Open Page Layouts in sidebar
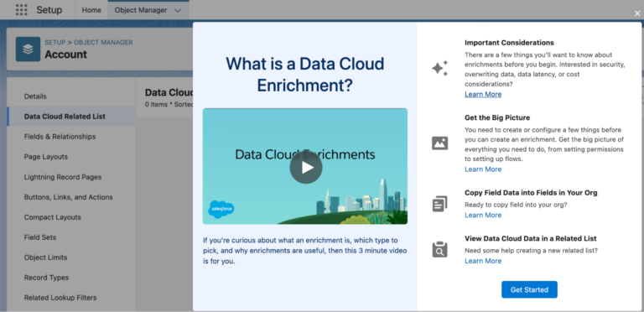The image size is (644, 312). [x=71, y=157]
